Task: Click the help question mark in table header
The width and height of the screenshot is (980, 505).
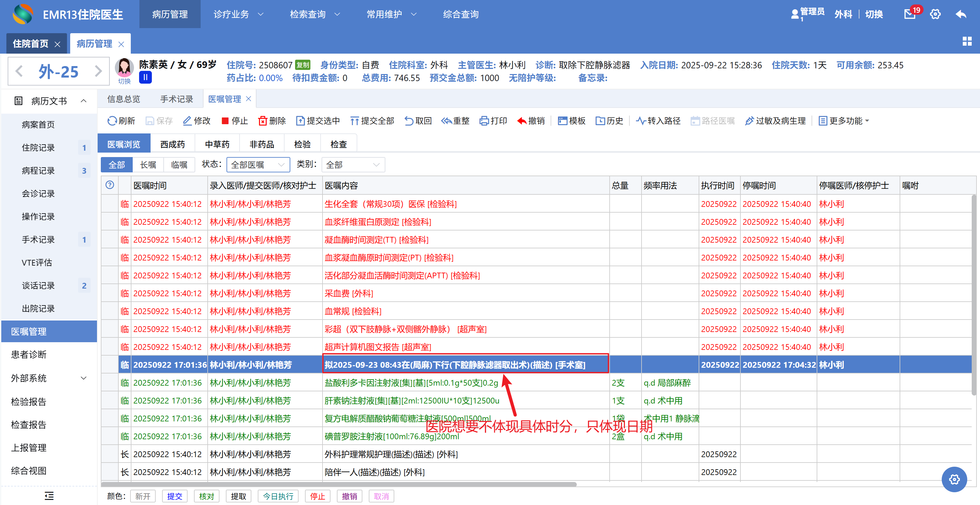Action: pos(109,185)
